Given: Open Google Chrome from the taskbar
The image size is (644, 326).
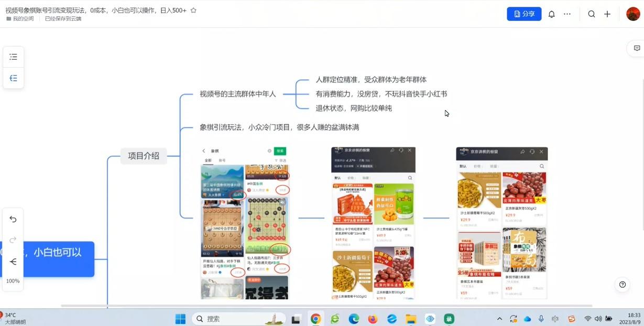Looking at the screenshot, I should (315, 319).
